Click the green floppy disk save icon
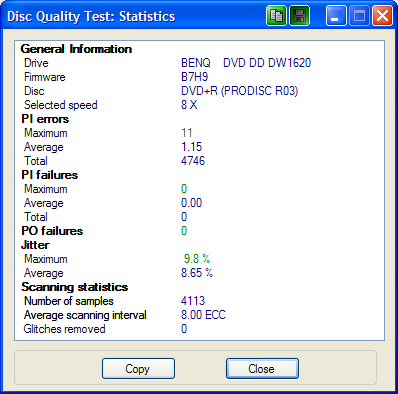The image size is (398, 394). [300, 15]
